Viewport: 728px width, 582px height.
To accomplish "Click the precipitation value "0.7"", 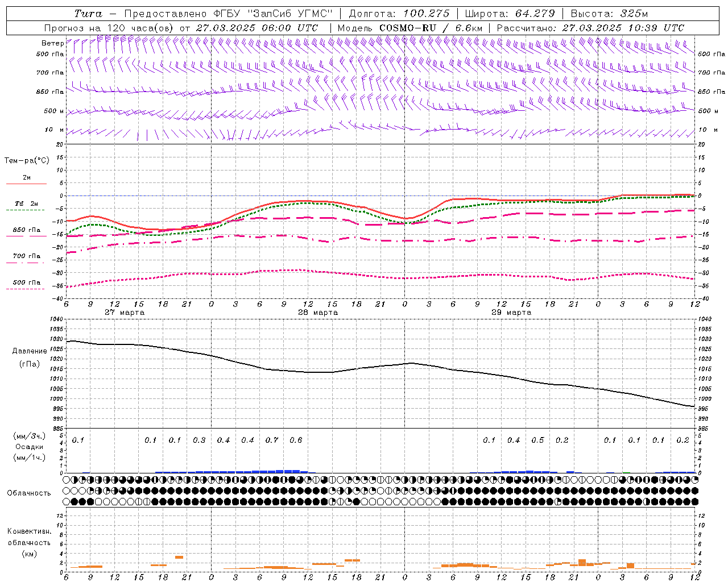I will (x=272, y=440).
